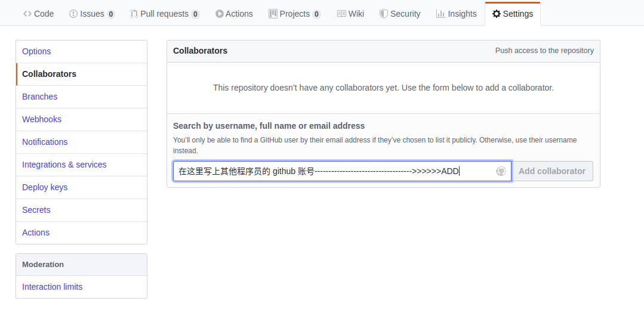Click the Pull requests branch icon
The image size is (644, 310).
[134, 14]
